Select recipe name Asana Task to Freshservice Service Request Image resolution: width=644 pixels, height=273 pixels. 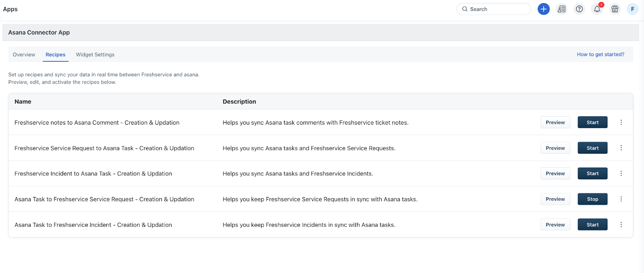pyautogui.click(x=104, y=199)
